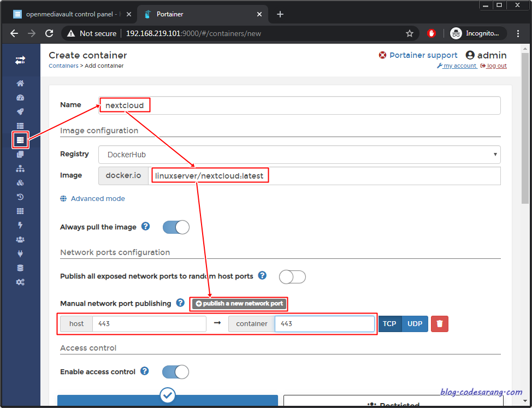532x408 pixels.
Task: Open App Templates rocket icon
Action: pos(20,112)
